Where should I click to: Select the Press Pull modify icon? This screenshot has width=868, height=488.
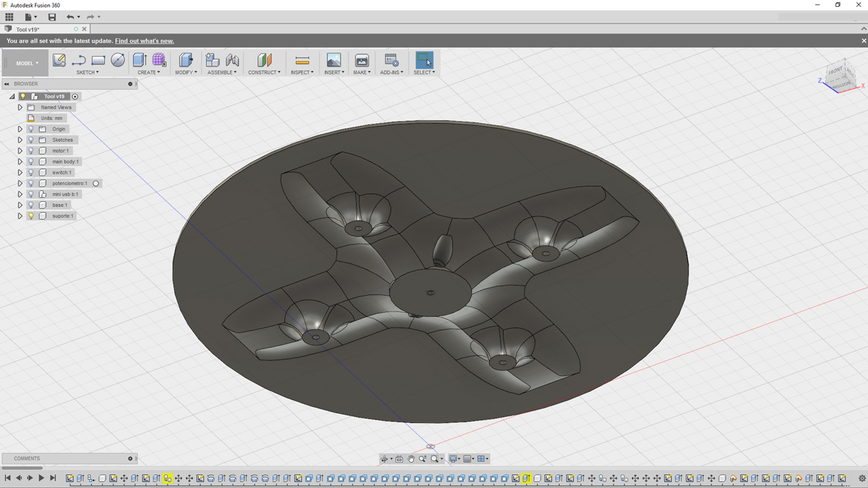tap(186, 60)
